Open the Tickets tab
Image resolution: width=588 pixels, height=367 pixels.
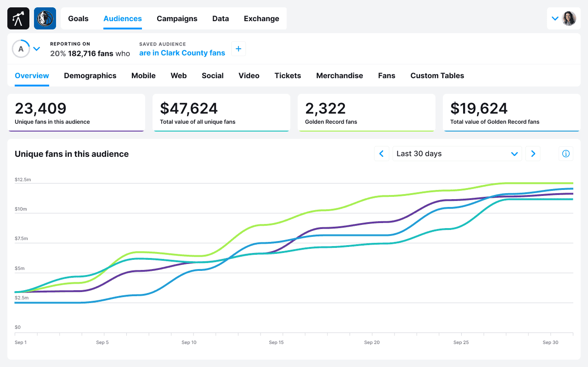coord(288,75)
